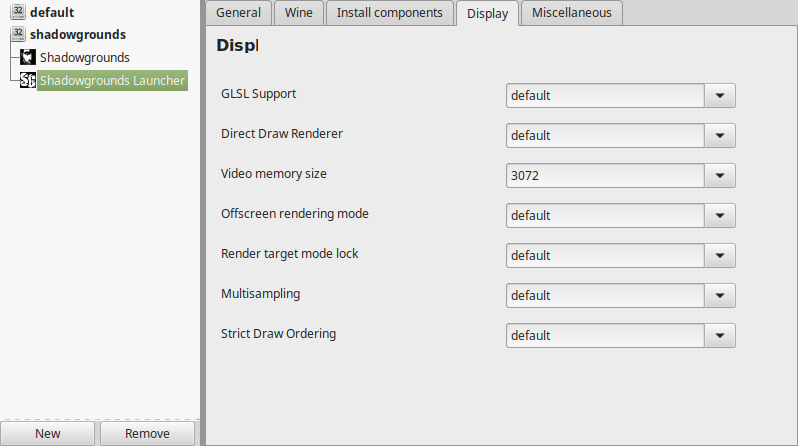Select the Shadowgrounds entry in the tree
This screenshot has height=446, width=798.
click(x=84, y=58)
